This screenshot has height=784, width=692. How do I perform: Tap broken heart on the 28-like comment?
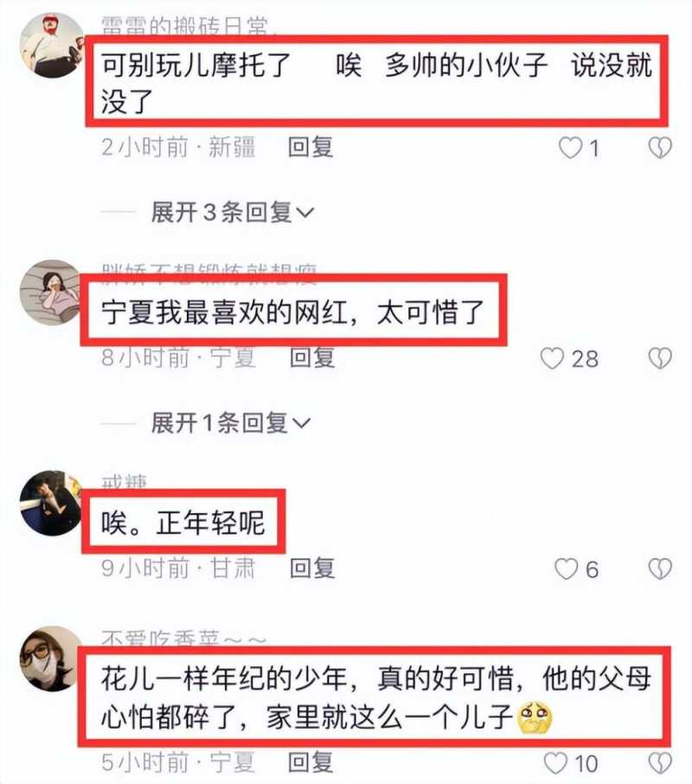(660, 358)
